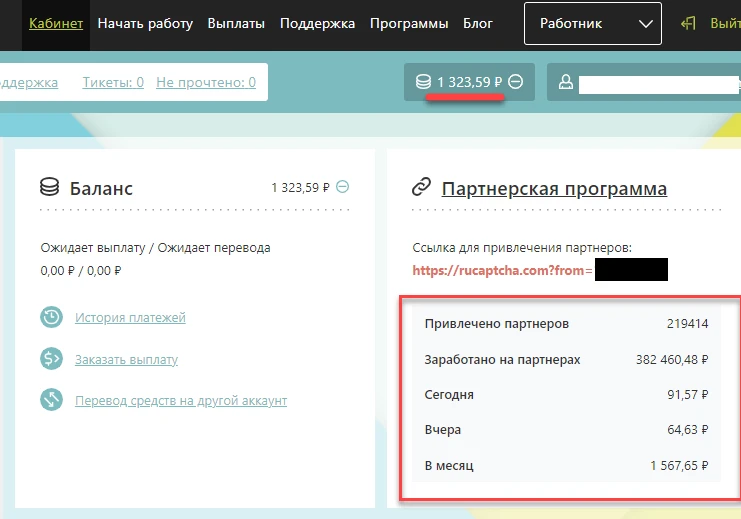Click the header balance 1 323,59 ₽
Image resolution: width=741 pixels, height=519 pixels.
[x=469, y=82]
